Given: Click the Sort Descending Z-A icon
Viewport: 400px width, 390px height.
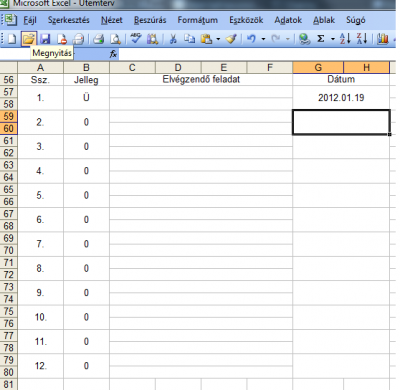Looking at the screenshot, I should tap(362, 39).
